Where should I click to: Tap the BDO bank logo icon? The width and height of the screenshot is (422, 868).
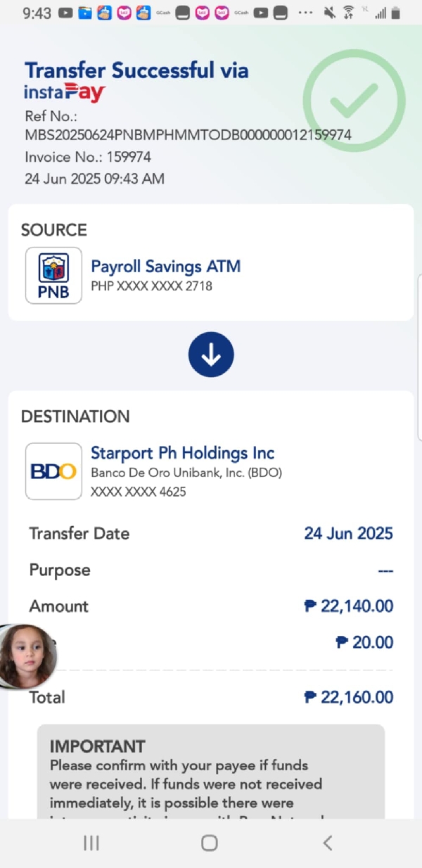point(53,471)
